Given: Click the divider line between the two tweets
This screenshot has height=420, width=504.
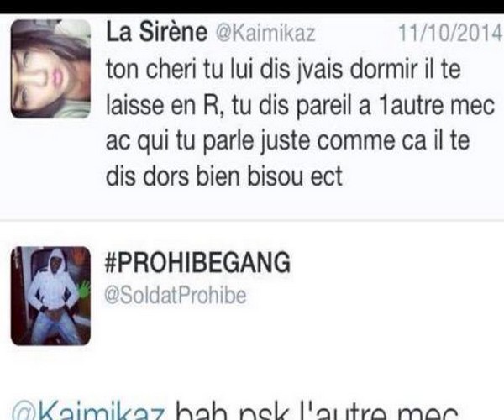Looking at the screenshot, I should click(252, 221).
